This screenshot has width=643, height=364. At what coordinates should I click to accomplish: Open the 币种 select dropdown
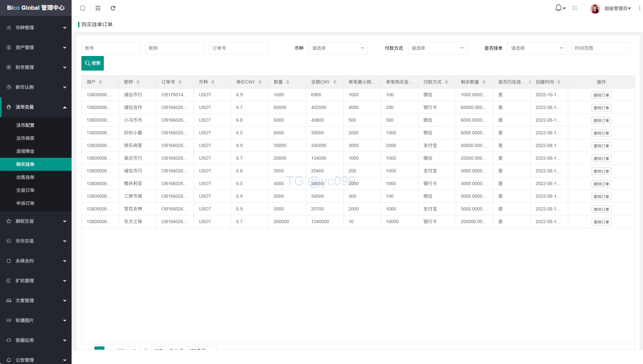[x=338, y=48]
